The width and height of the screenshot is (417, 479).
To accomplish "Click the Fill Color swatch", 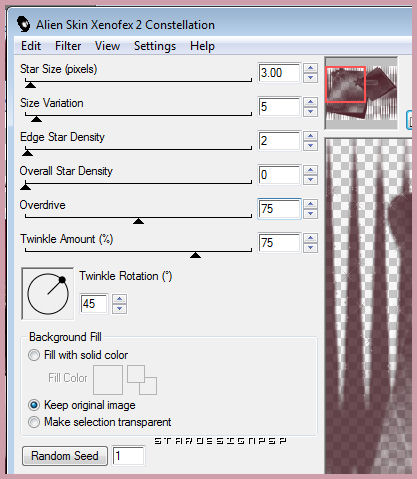I will pyautogui.click(x=108, y=380).
